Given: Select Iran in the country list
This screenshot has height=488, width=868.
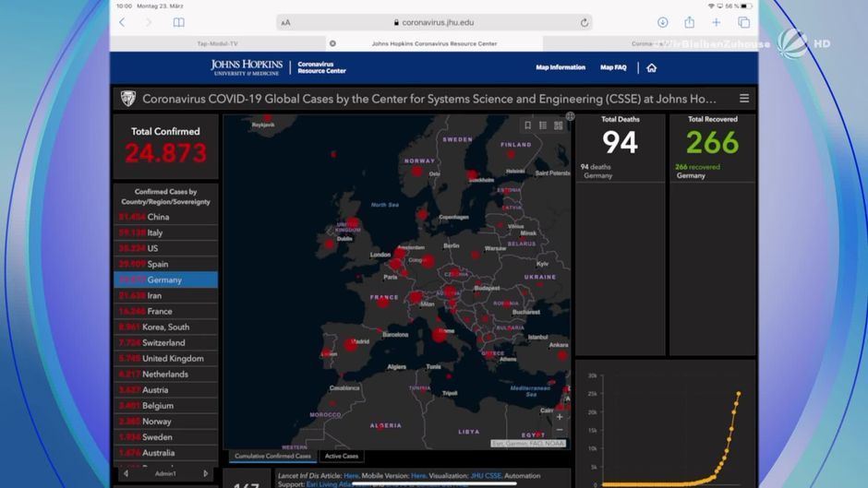Looking at the screenshot, I should [x=165, y=295].
